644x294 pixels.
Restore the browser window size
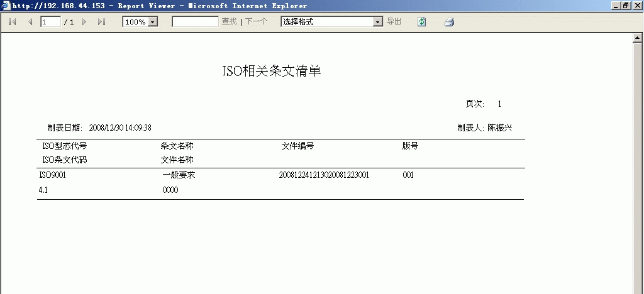pyautogui.click(x=625, y=6)
